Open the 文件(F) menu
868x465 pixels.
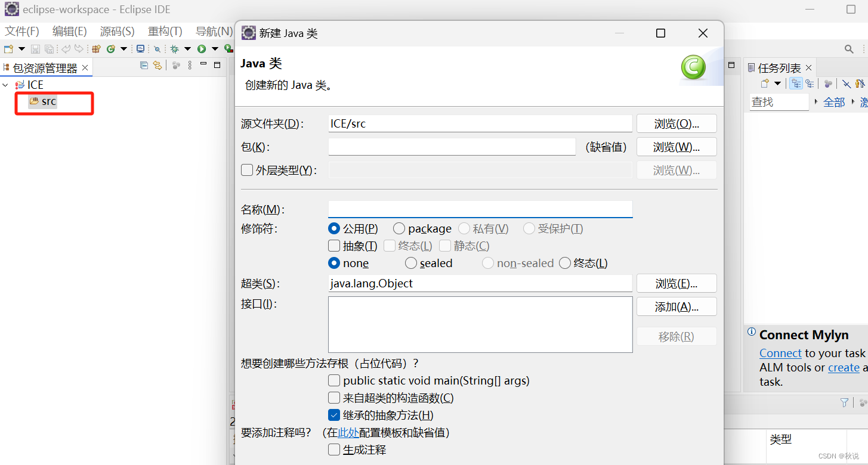point(22,32)
